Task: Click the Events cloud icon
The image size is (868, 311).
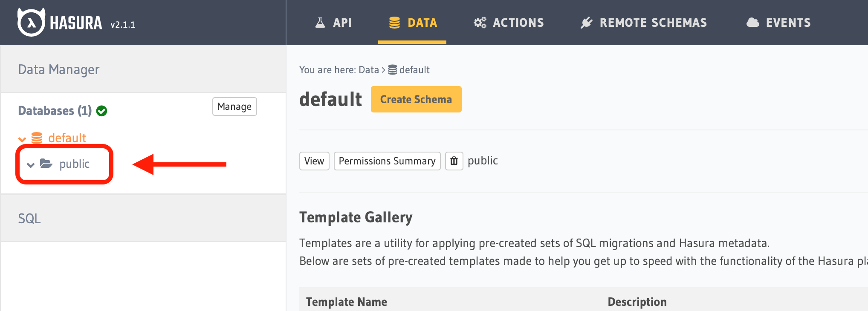Action: click(753, 23)
